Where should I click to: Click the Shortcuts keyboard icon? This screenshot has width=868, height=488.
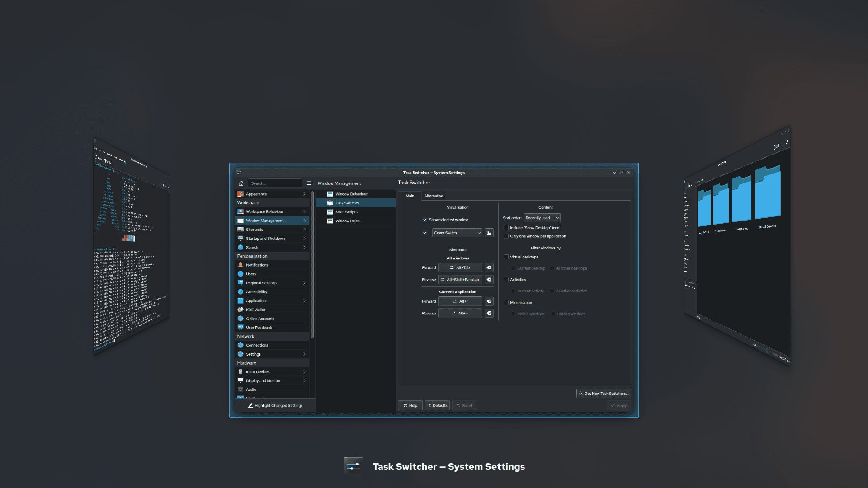(241, 230)
